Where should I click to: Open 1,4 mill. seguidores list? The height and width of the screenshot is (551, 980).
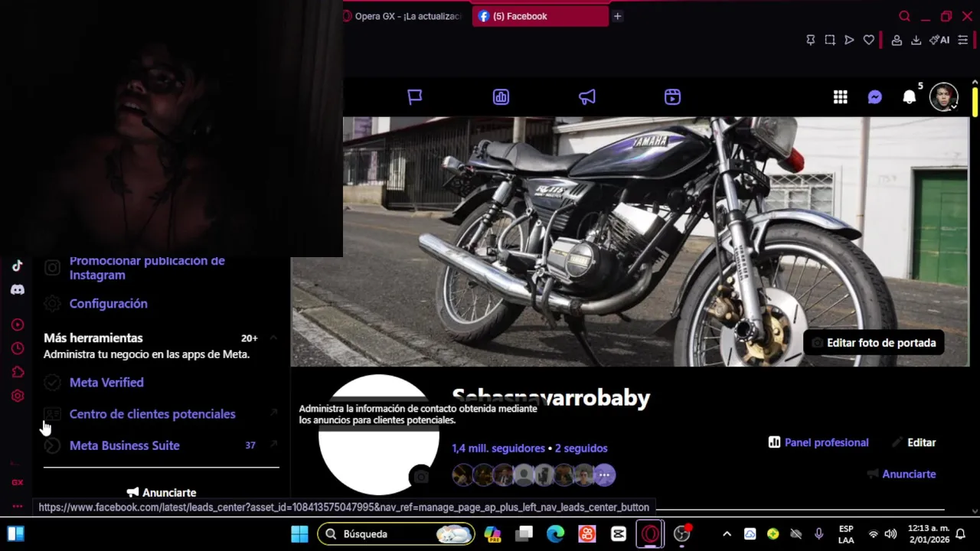coord(498,448)
